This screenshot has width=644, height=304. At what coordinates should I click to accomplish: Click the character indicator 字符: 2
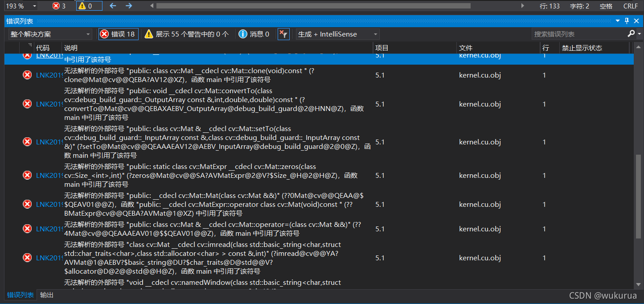pos(579,6)
